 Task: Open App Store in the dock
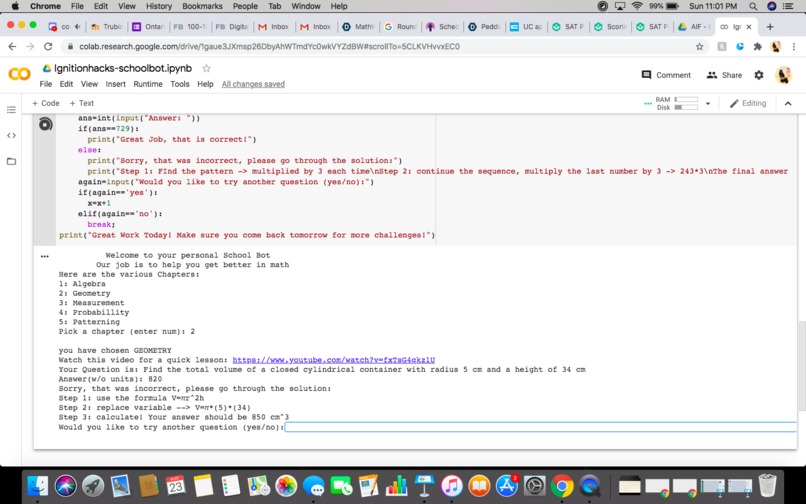click(x=507, y=485)
